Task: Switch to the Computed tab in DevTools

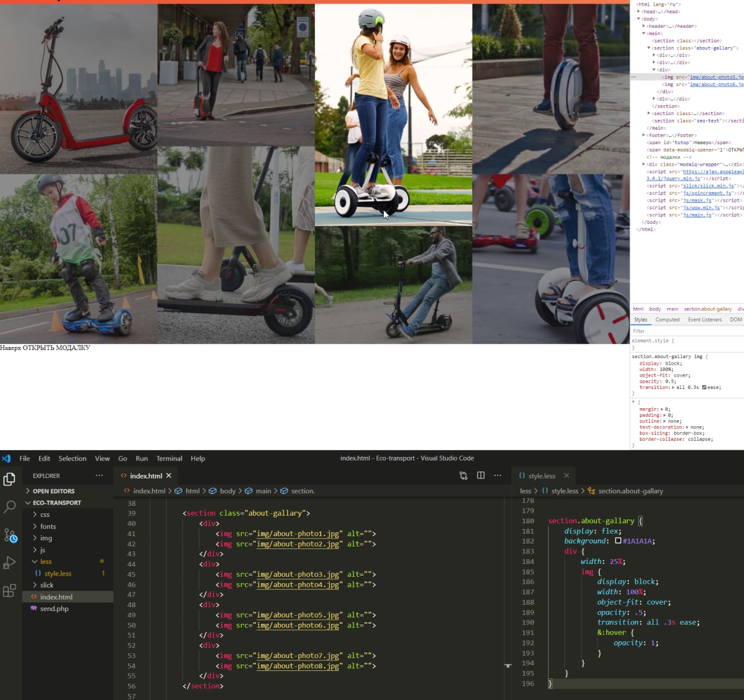Action: 667,320
